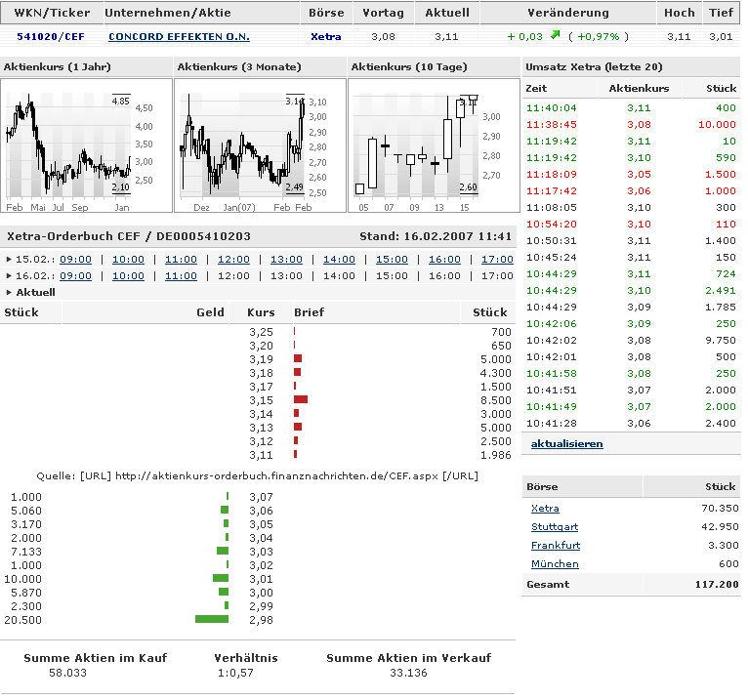The height and width of the screenshot is (700, 748).
Task: Open the 3 Monate Aktienkurs chart
Action: coord(260,145)
